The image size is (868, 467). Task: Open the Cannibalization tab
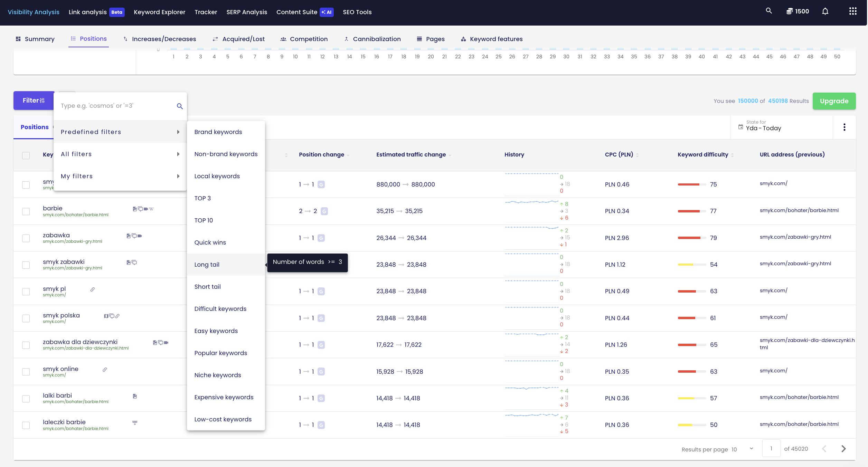click(372, 39)
